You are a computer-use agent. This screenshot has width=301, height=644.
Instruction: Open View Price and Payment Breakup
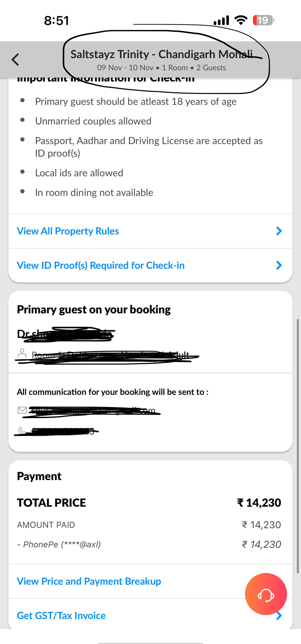[89, 581]
